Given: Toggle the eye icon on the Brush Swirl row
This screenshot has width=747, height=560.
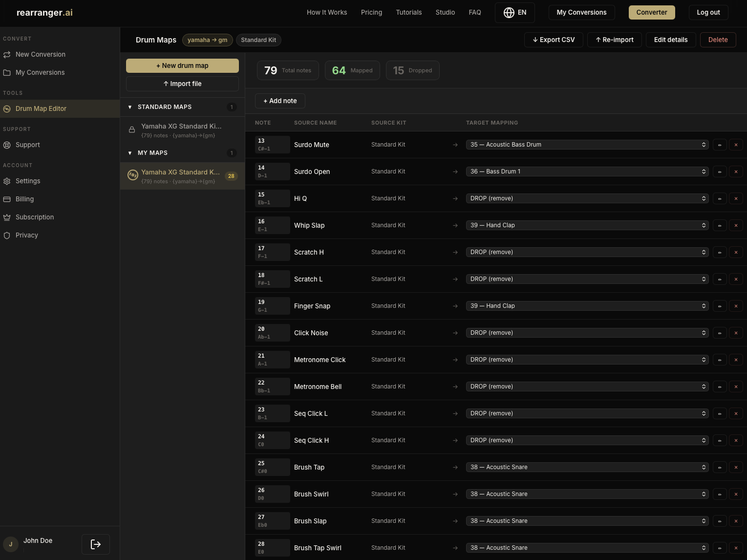Looking at the screenshot, I should tap(720, 494).
